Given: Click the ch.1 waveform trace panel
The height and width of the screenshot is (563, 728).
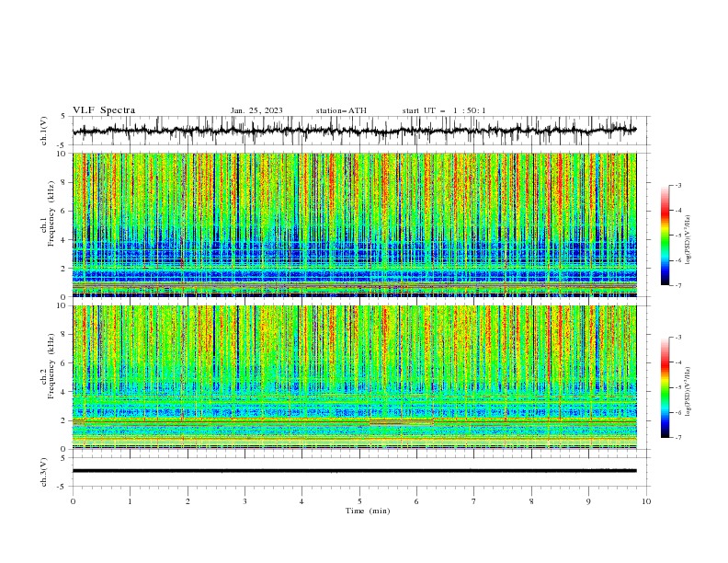Looking at the screenshot, I should (361, 131).
